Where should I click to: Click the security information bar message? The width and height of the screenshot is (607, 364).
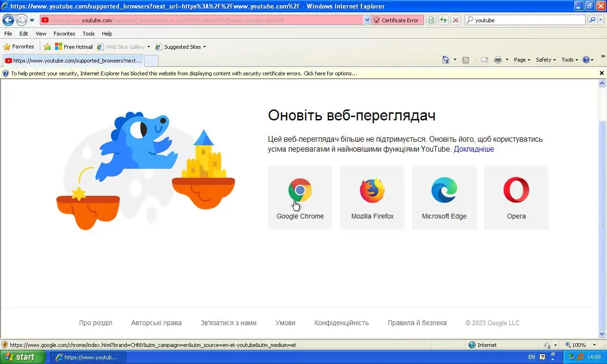tap(184, 73)
